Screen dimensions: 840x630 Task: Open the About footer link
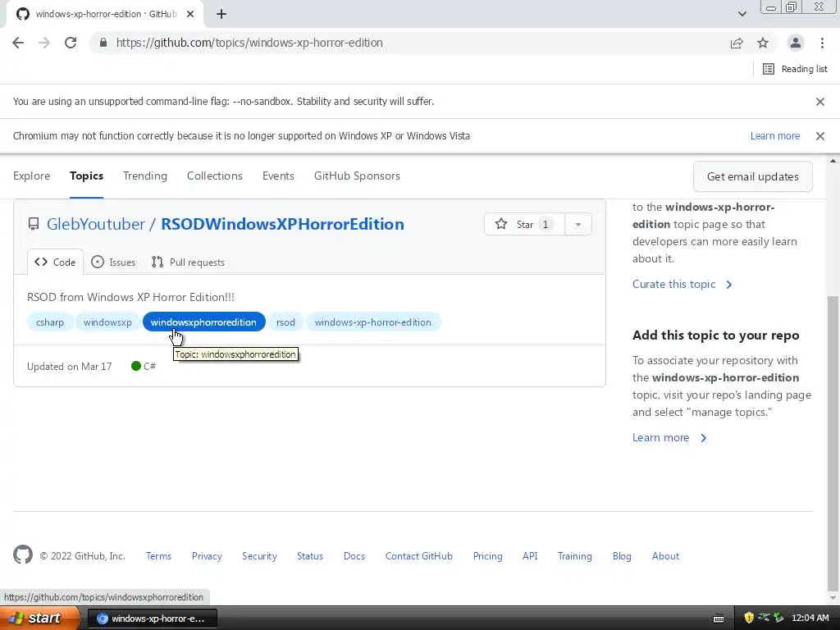click(x=665, y=556)
